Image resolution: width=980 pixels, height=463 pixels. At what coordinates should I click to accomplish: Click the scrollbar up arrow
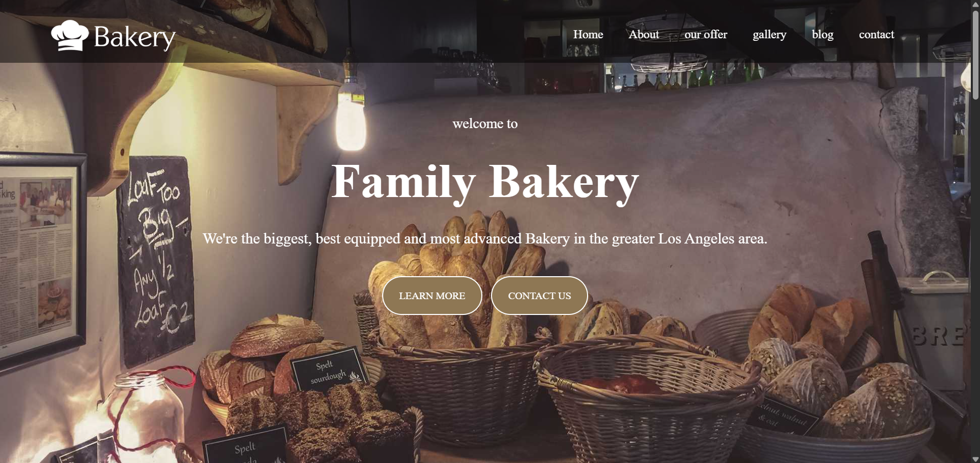click(x=975, y=4)
